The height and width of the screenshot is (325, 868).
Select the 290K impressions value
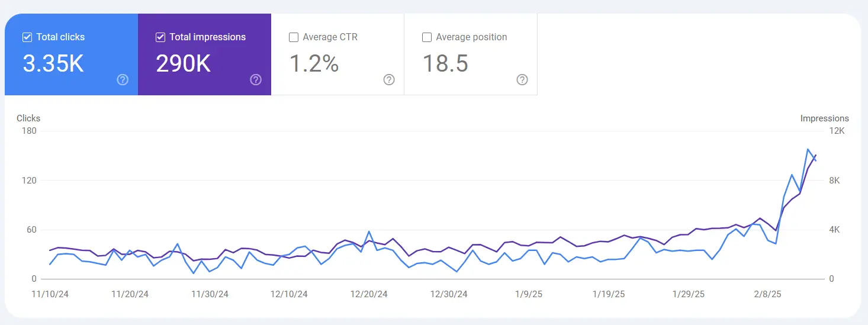tap(184, 63)
